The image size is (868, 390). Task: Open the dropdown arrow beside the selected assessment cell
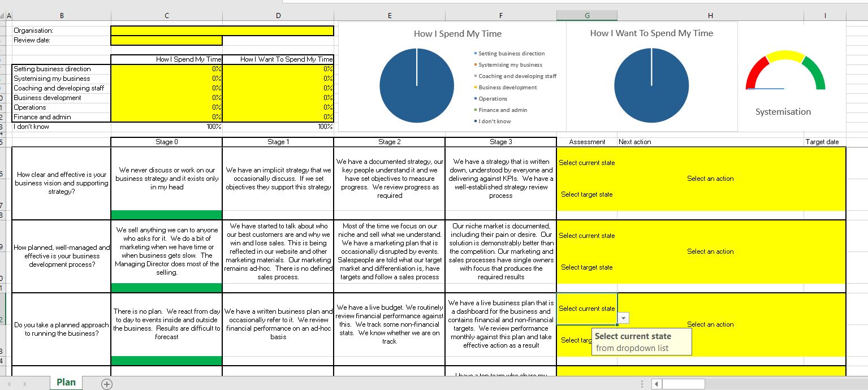[623, 318]
